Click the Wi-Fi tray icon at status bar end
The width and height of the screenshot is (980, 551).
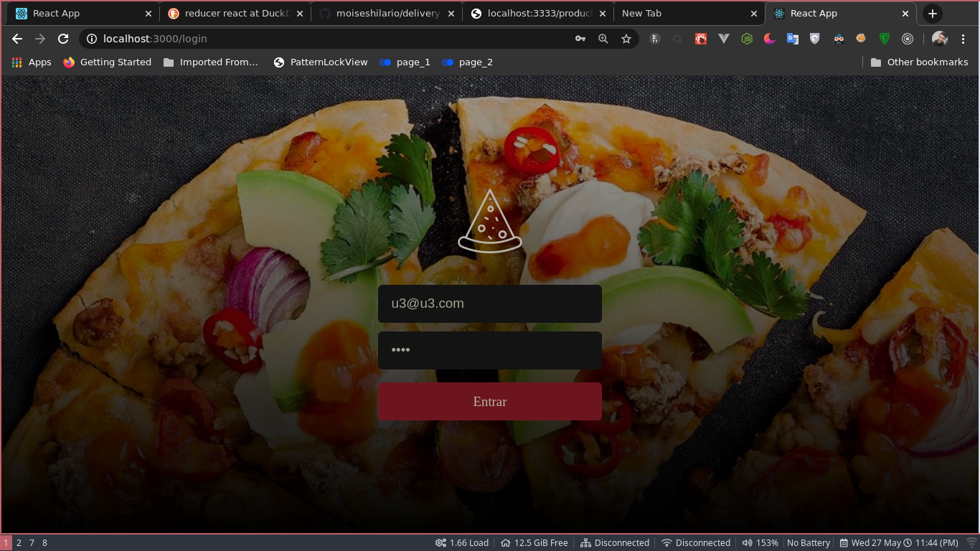[971, 543]
